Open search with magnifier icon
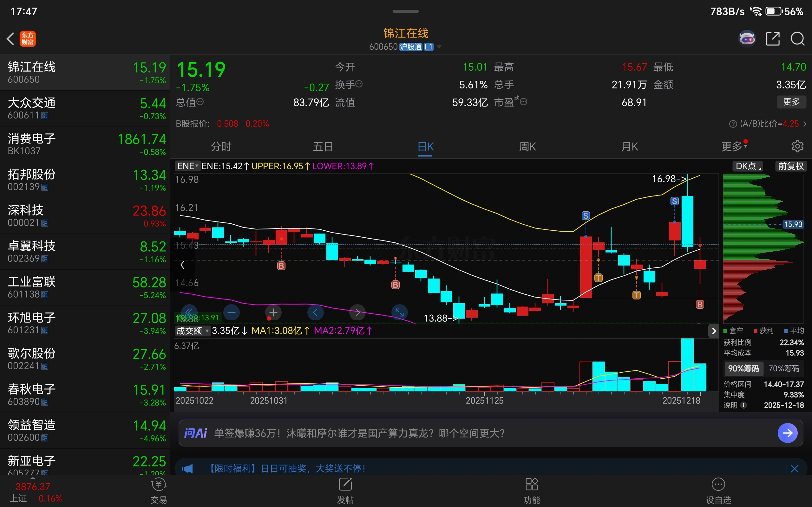This screenshot has height=507, width=812. (x=797, y=39)
